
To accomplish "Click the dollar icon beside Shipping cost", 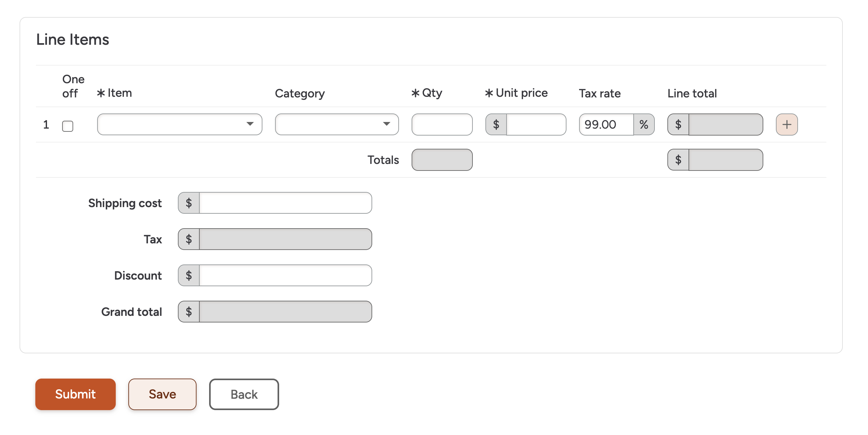I will (x=189, y=203).
